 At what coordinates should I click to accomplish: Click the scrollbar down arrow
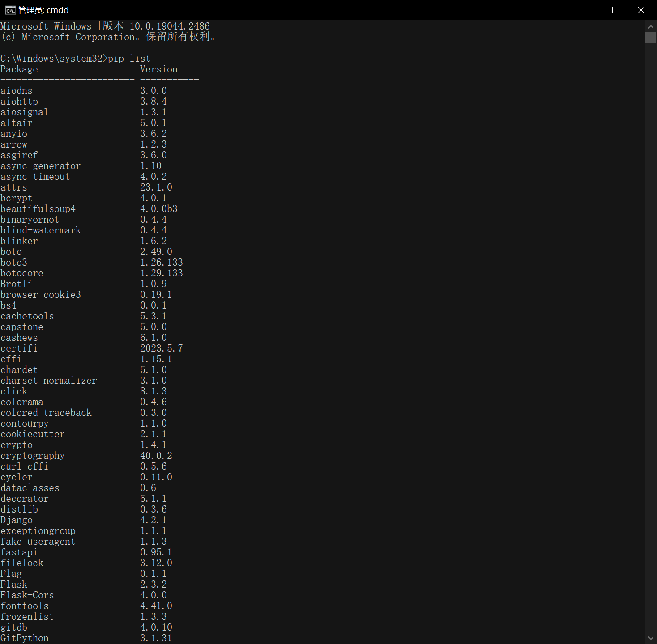651,638
